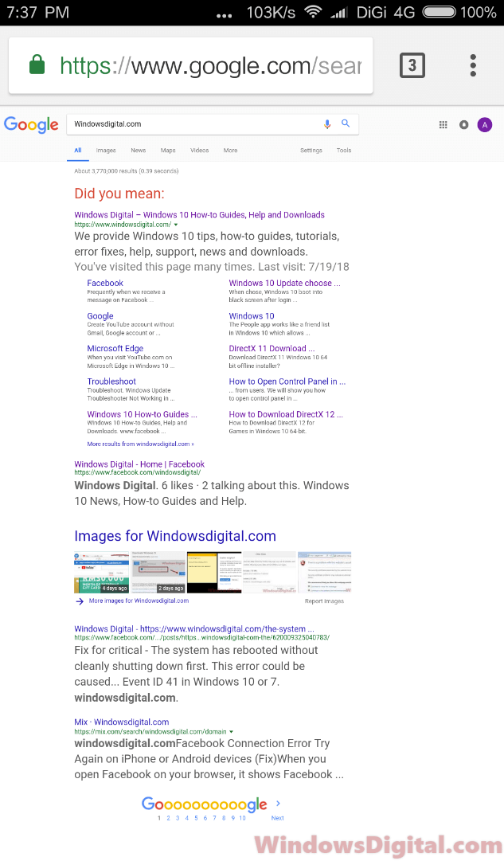Open the Windows Digital the-system Facebook post result

point(194,628)
